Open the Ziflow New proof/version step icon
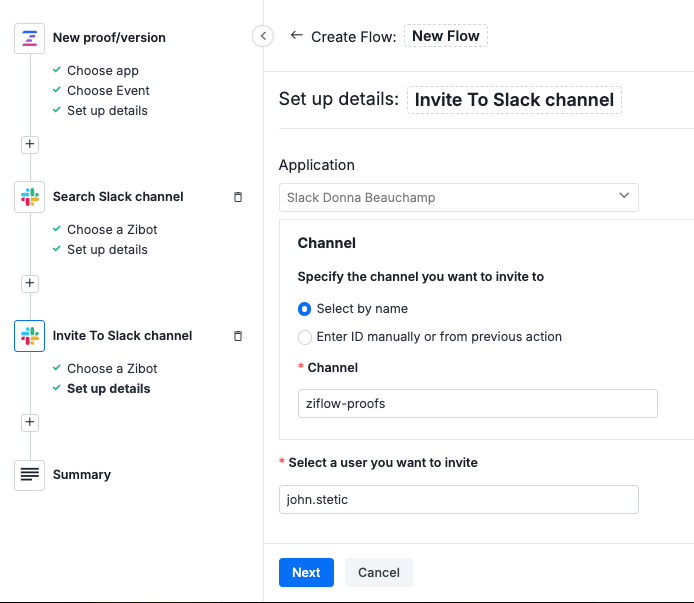Image resolution: width=694 pixels, height=603 pixels. click(29, 39)
